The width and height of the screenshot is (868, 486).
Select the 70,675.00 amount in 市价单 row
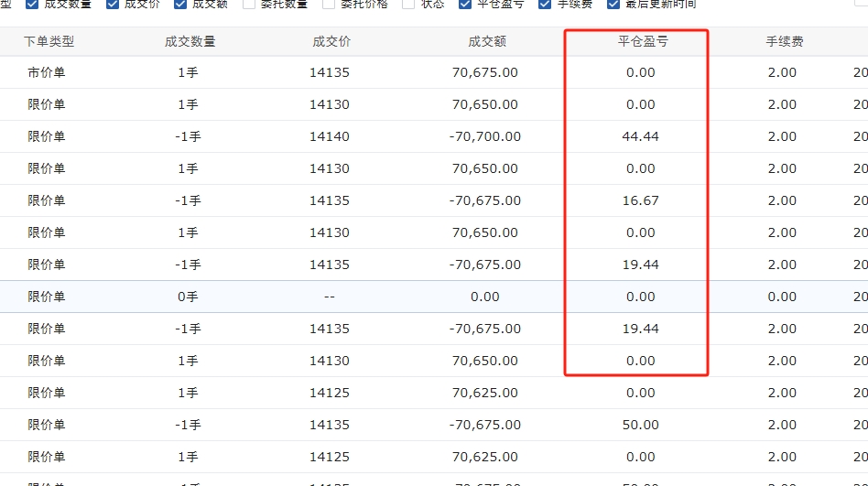[x=485, y=72]
